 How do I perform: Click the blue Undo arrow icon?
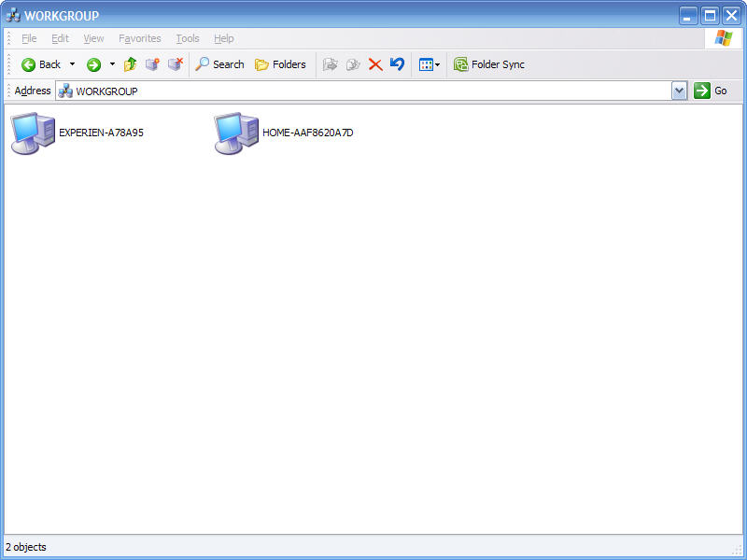tap(398, 64)
